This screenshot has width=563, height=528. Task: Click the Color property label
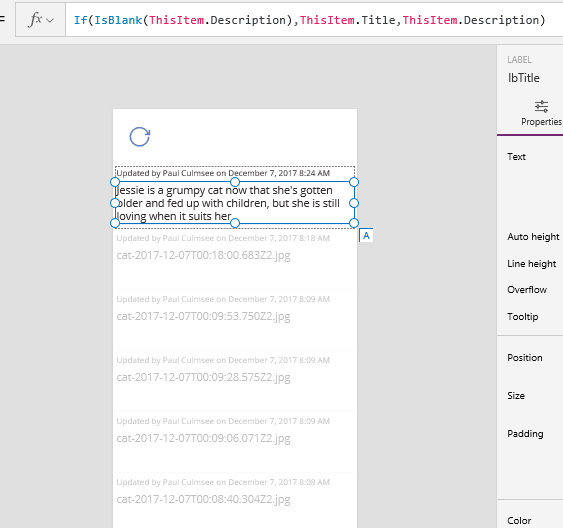pos(519,520)
